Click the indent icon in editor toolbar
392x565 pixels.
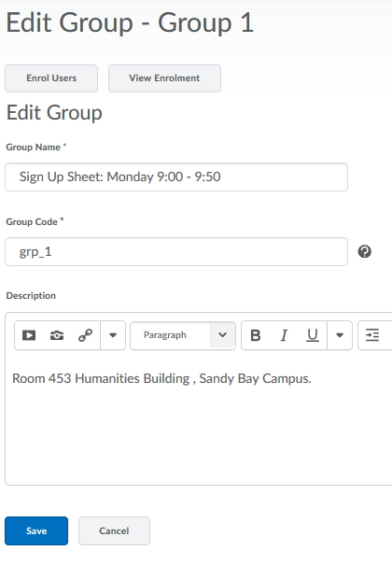372,335
